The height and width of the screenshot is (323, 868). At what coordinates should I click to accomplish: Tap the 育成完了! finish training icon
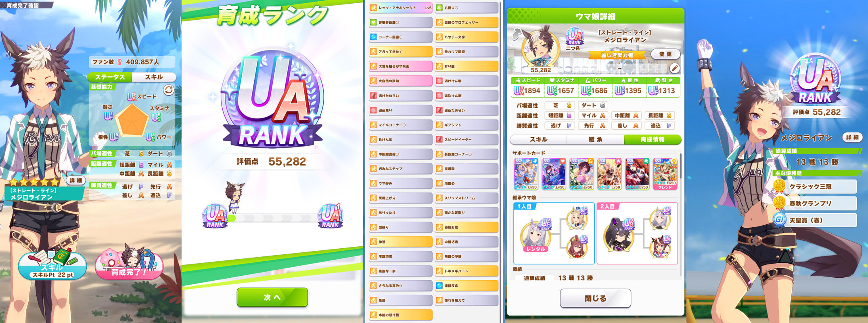click(129, 264)
